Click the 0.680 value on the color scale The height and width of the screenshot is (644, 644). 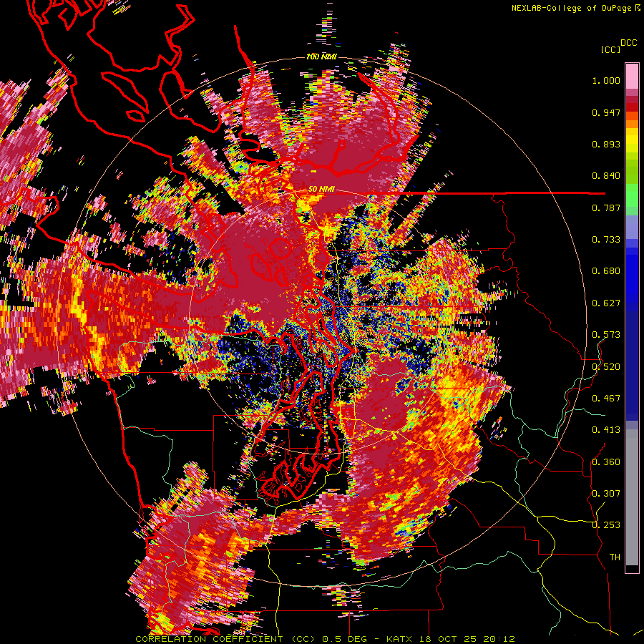coord(606,271)
